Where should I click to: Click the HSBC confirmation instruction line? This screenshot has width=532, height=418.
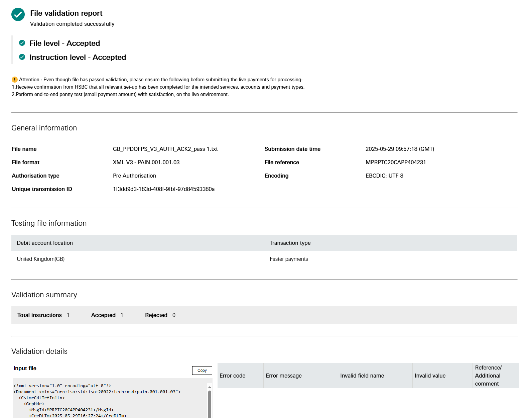(x=158, y=87)
